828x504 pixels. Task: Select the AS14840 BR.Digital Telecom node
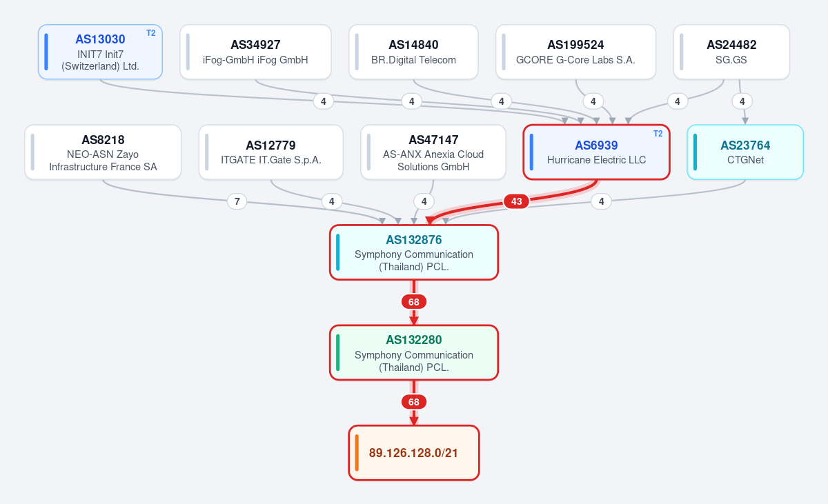(413, 52)
